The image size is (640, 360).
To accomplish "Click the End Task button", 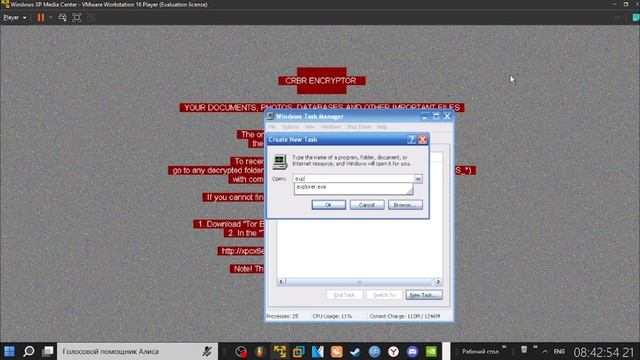I will [x=344, y=295].
